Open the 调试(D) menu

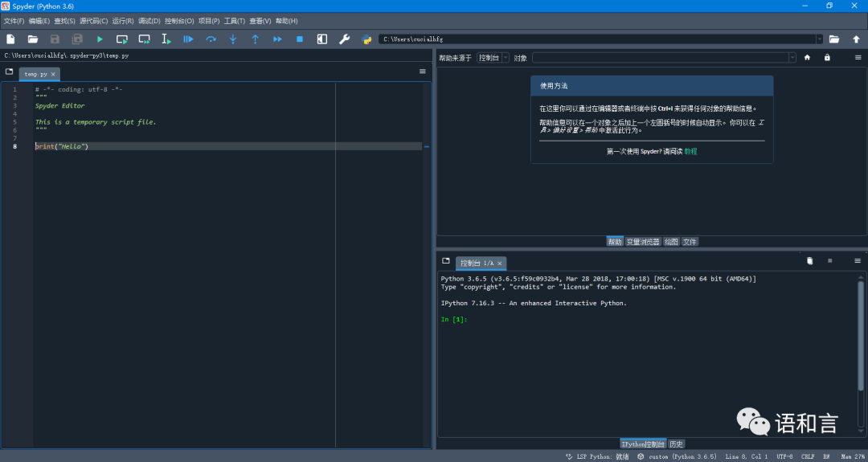click(149, 21)
